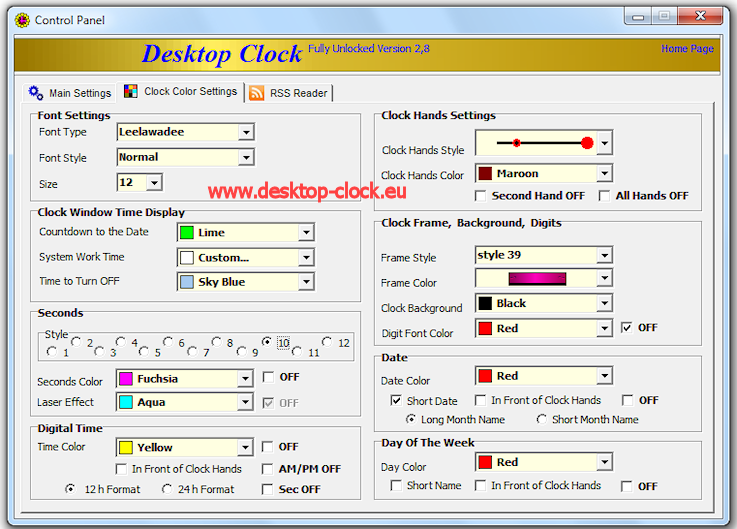Switch to the Clock Color Settings tab
The width and height of the screenshot is (737, 529).
pos(181,91)
